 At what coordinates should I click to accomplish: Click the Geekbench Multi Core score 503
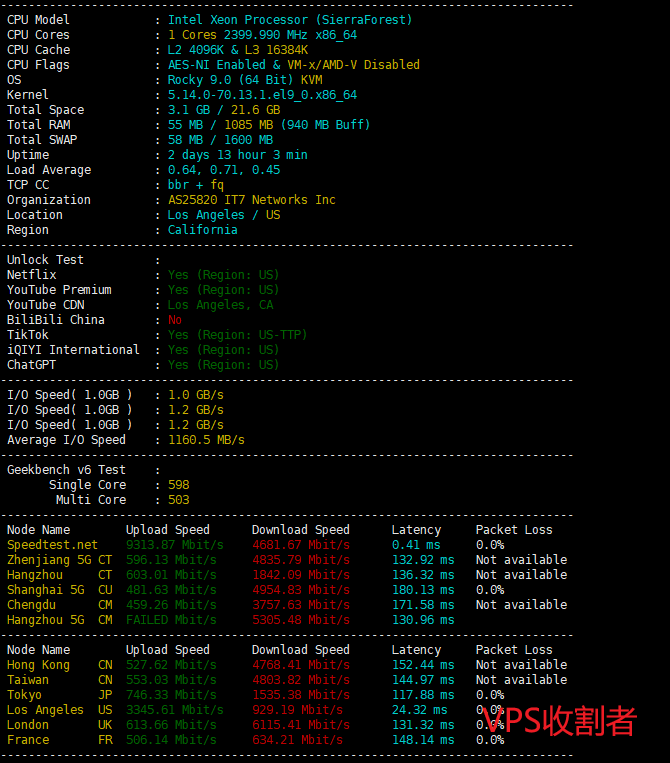coord(178,500)
